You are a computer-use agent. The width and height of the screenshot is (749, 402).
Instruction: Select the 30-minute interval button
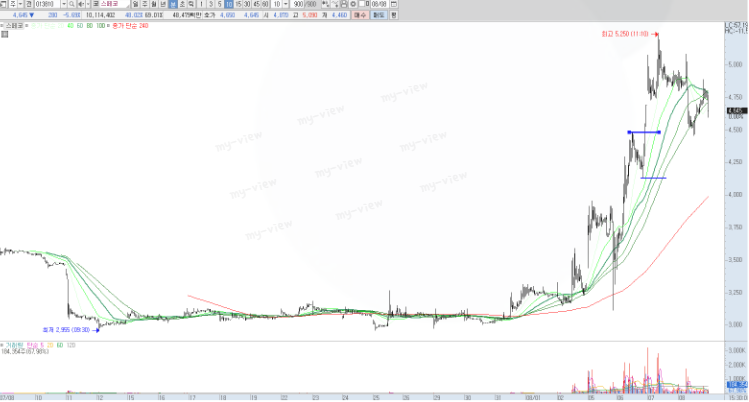point(247,4)
